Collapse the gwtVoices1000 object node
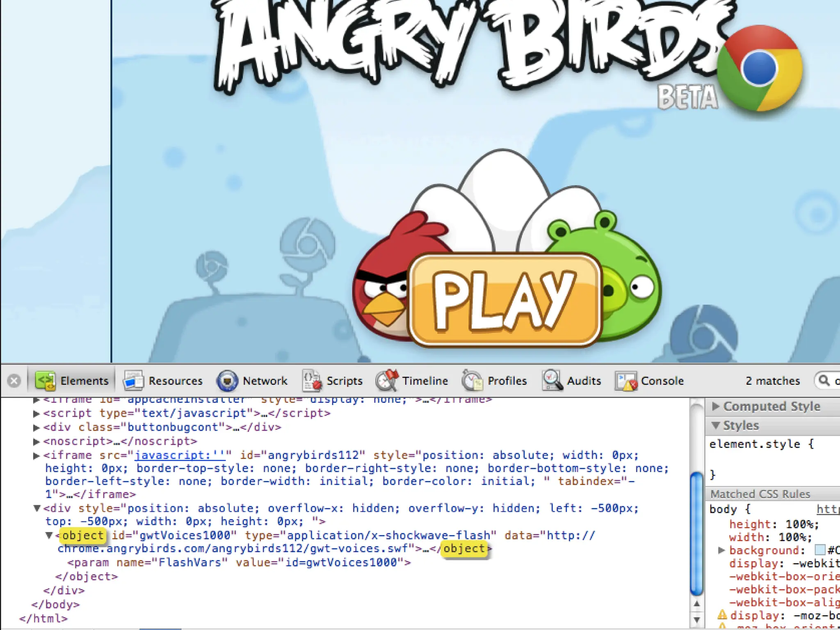This screenshot has width=840, height=630. 49,535
